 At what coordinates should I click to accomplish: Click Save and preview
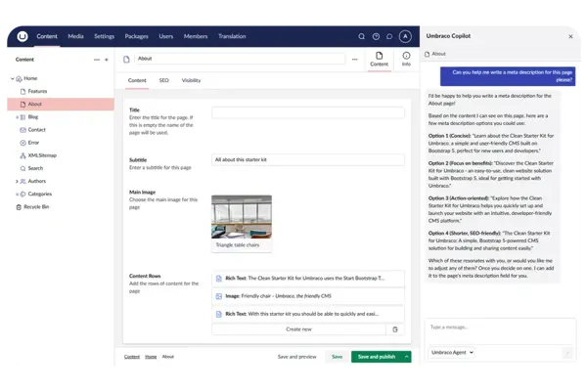coord(296,357)
